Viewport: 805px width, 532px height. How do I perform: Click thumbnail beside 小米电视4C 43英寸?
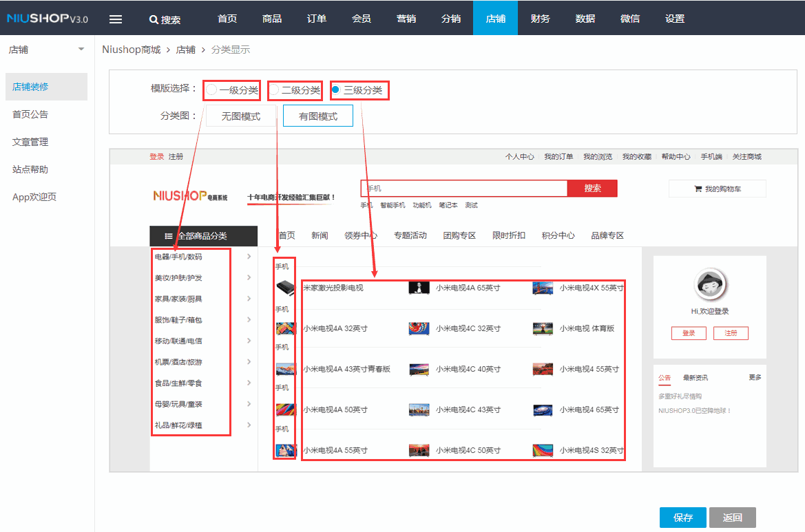(419, 409)
